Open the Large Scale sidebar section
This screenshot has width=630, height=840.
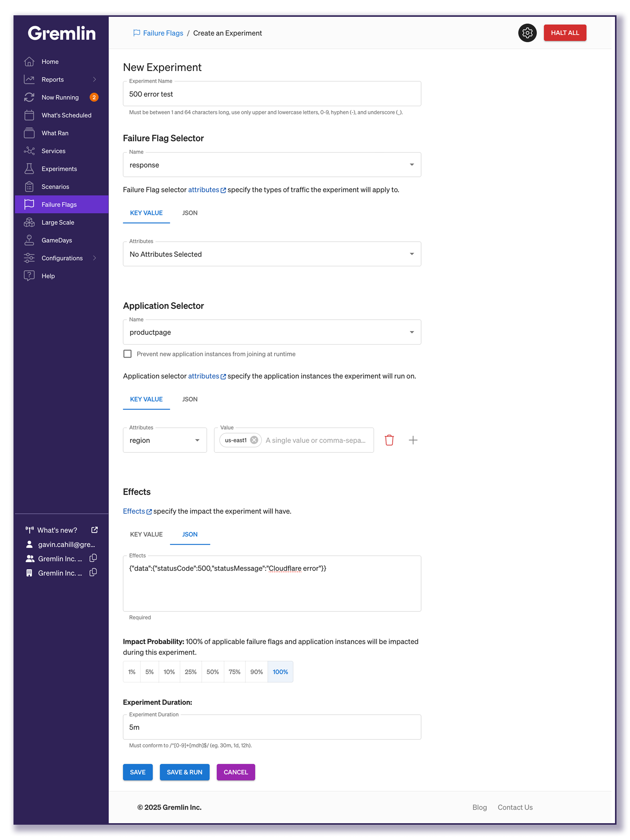point(58,222)
